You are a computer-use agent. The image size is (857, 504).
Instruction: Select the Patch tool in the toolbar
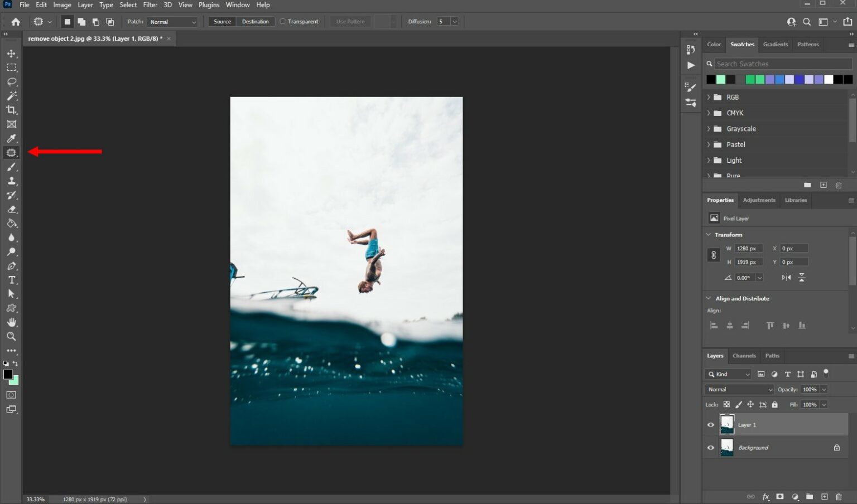coord(11,152)
